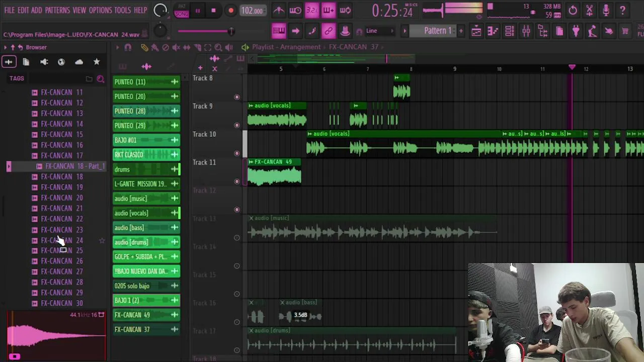
Task: Select the RKT CLASICO clip in picker
Action: pos(146,155)
